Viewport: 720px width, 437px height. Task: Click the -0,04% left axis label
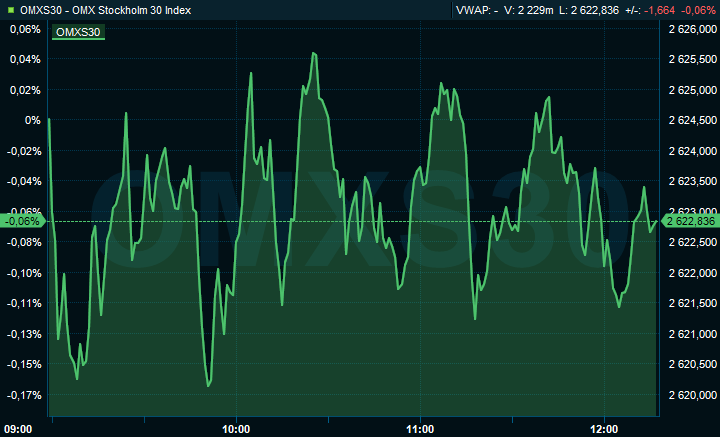[24, 182]
